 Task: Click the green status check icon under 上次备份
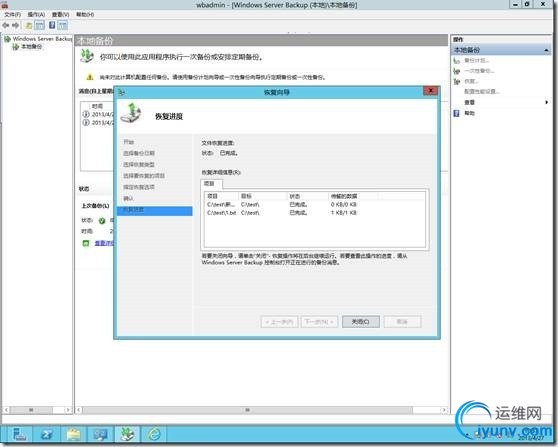pos(102,221)
